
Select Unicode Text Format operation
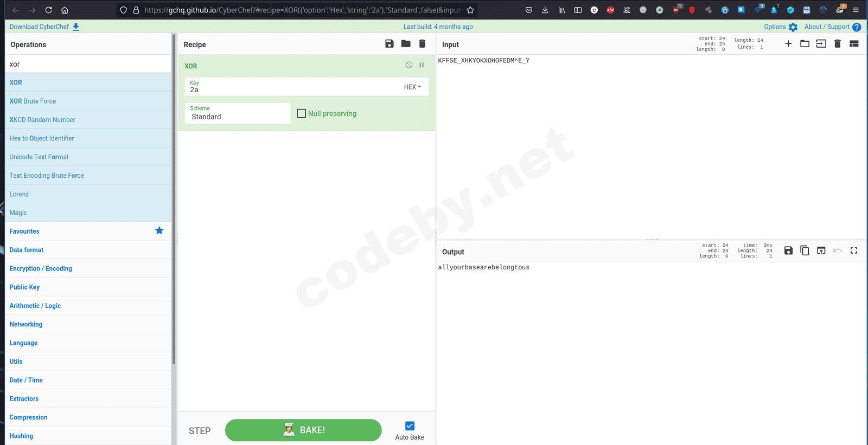click(x=88, y=157)
